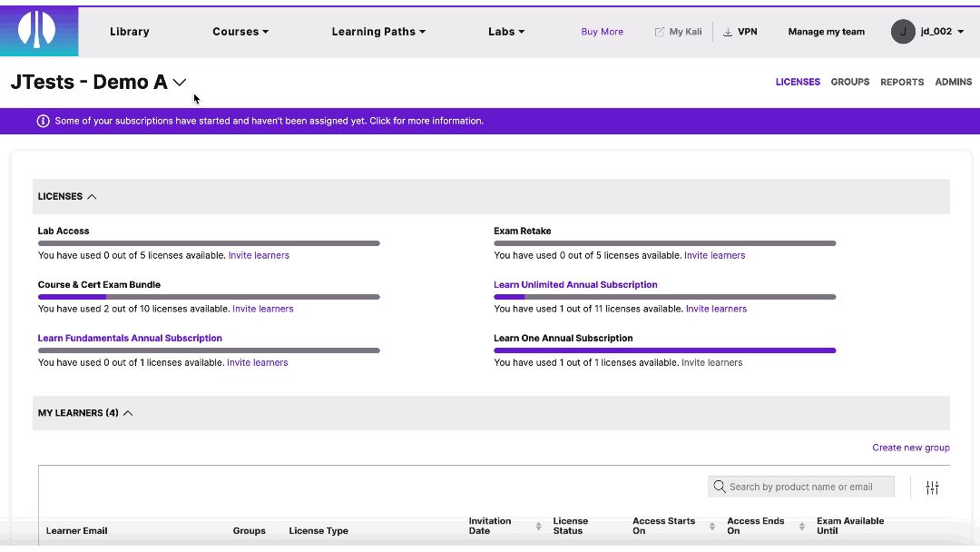The width and height of the screenshot is (980, 552).
Task: Click the info icon in the purple banner
Action: (43, 120)
